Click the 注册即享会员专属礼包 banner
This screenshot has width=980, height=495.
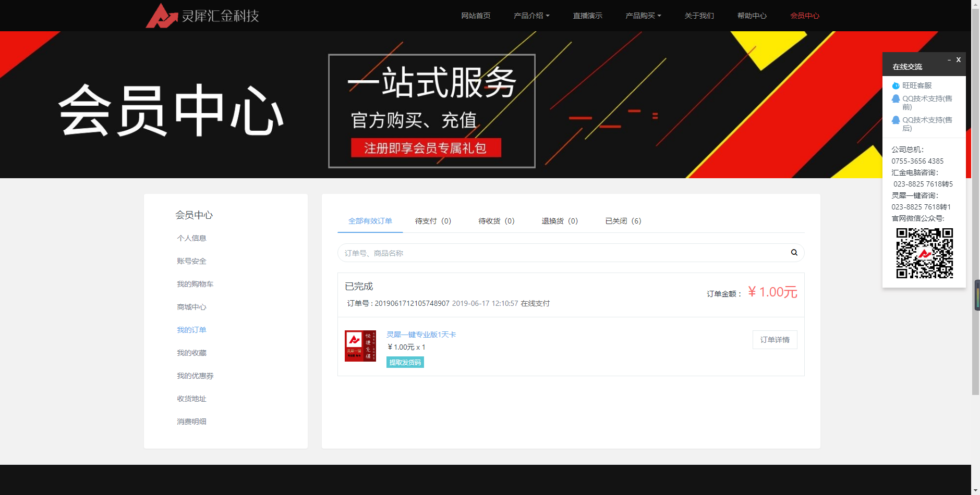[425, 148]
